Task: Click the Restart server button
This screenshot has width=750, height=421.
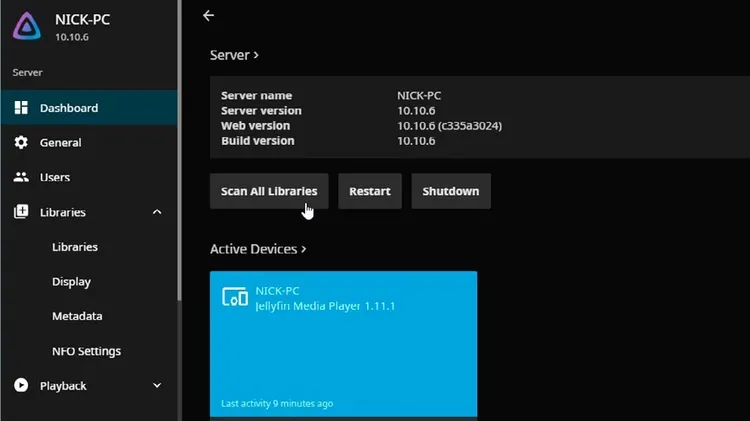Action: [x=370, y=191]
